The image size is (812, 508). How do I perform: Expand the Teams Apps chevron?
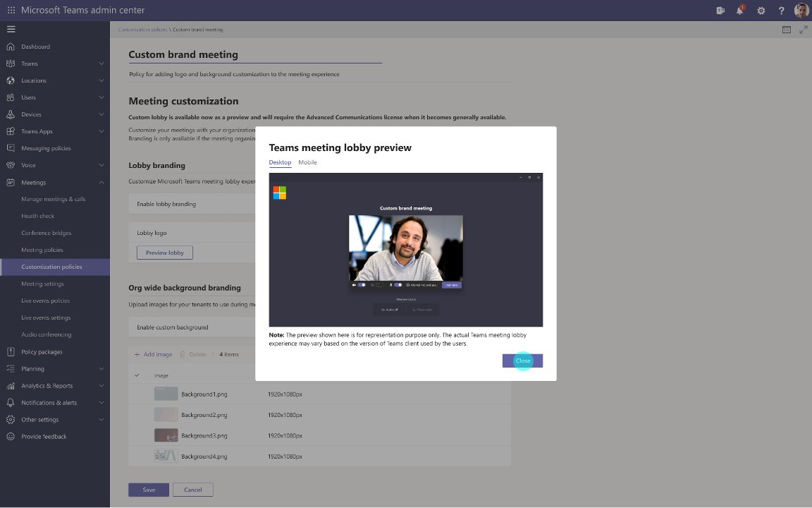click(101, 131)
